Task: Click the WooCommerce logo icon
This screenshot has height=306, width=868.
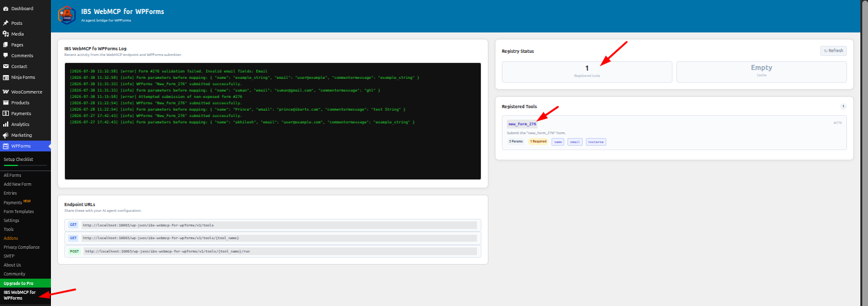Action: coord(6,92)
